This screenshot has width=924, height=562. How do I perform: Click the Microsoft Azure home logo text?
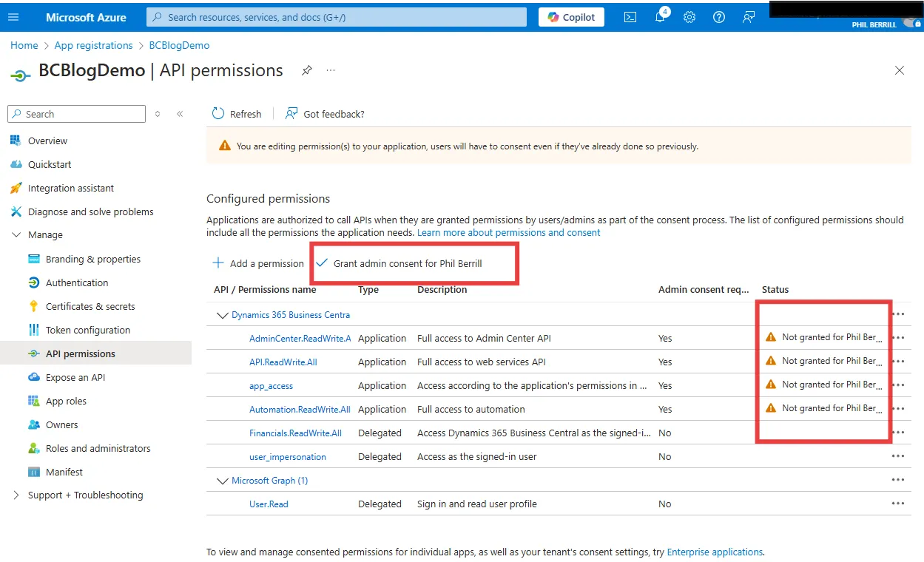(86, 17)
